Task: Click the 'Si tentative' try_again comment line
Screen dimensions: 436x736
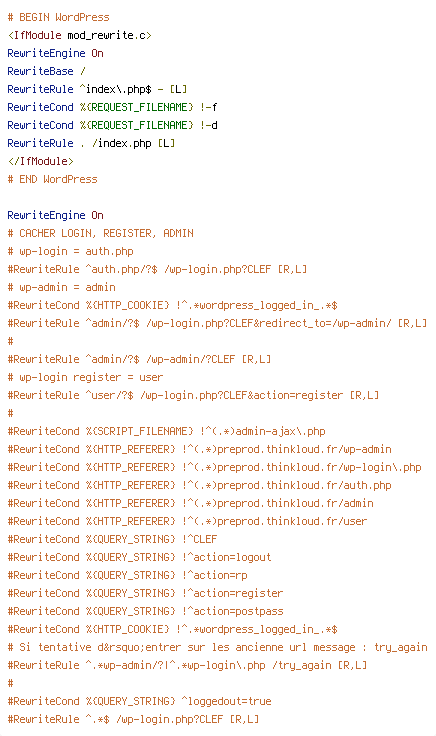Action: [x=218, y=647]
